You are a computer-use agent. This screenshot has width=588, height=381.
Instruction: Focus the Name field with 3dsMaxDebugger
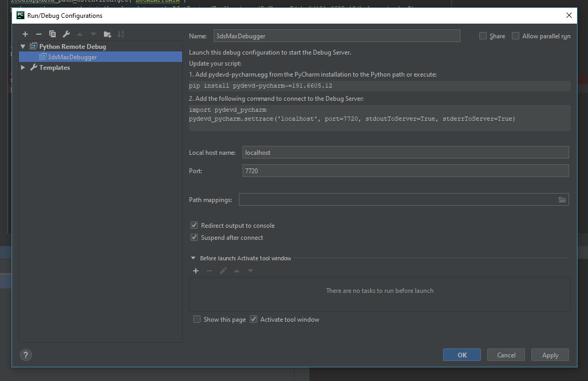pyautogui.click(x=337, y=36)
